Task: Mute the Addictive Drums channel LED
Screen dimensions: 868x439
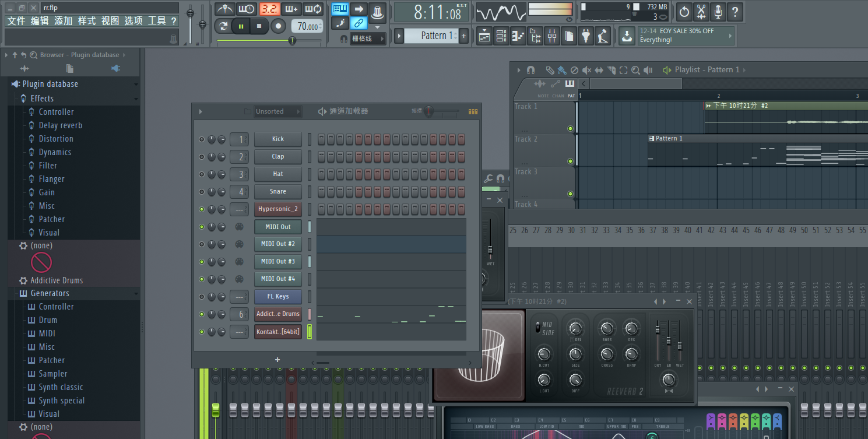Action: pos(202,314)
